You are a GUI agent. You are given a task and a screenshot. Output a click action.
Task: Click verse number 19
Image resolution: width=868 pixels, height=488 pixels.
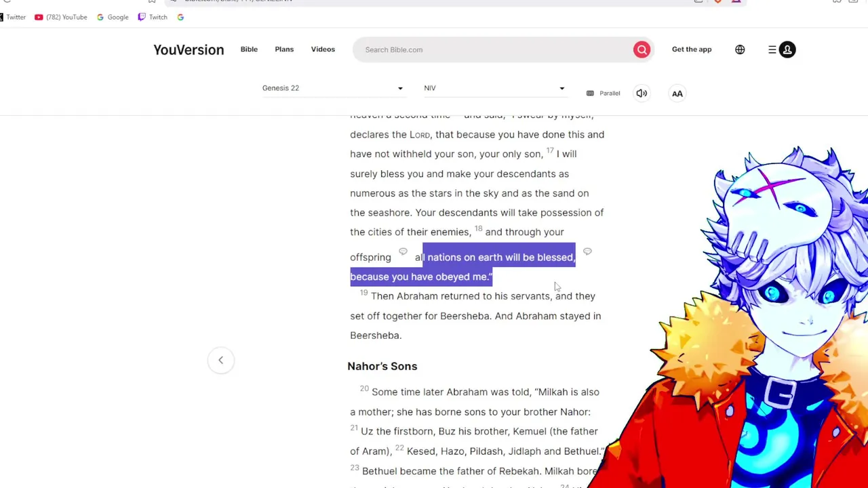click(x=363, y=293)
